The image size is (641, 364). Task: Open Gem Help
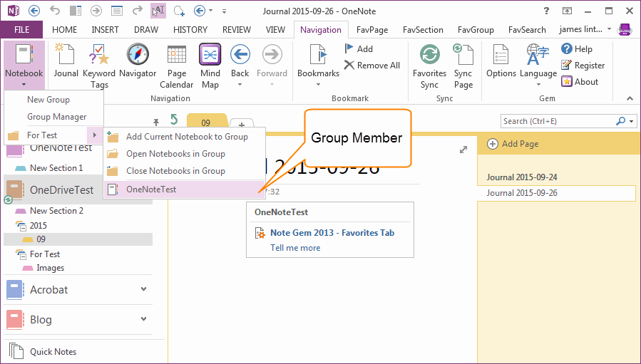577,48
